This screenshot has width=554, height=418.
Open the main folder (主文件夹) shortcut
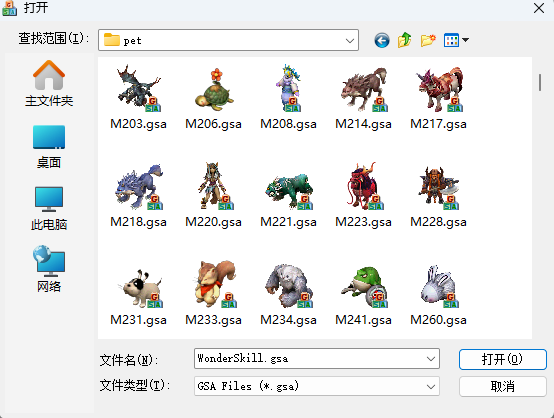49,83
